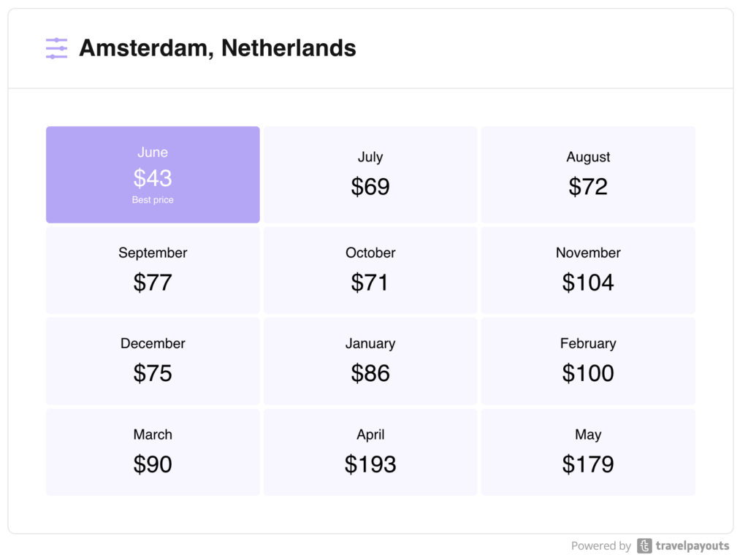
Task: Click the "Powered by" text
Action: click(600, 545)
